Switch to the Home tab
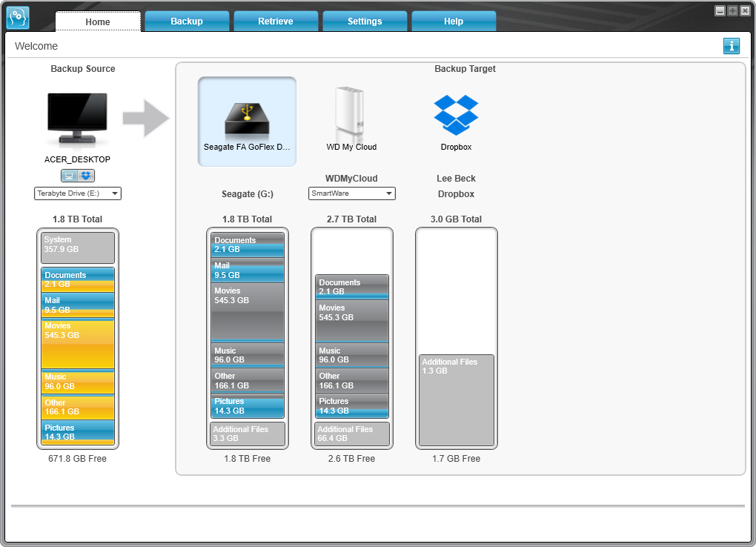This screenshot has width=756, height=547. pos(98,21)
